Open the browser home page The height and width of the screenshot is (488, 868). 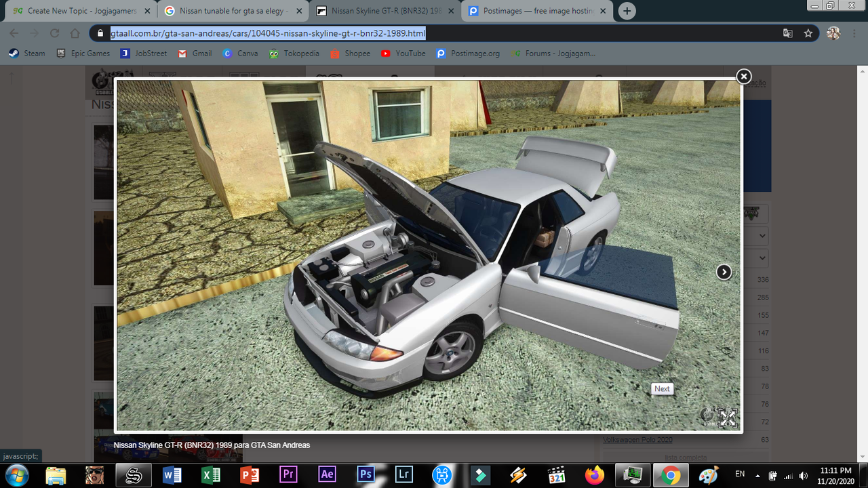(75, 33)
